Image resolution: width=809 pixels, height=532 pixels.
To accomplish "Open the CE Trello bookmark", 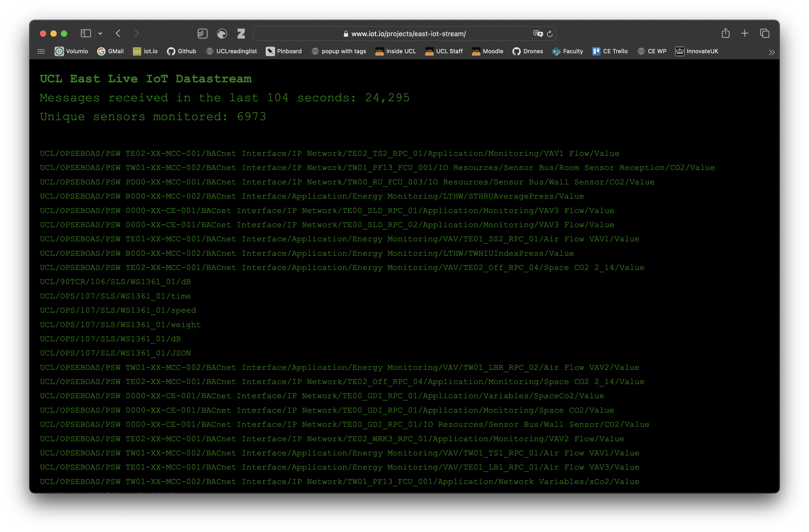I will [x=610, y=51].
